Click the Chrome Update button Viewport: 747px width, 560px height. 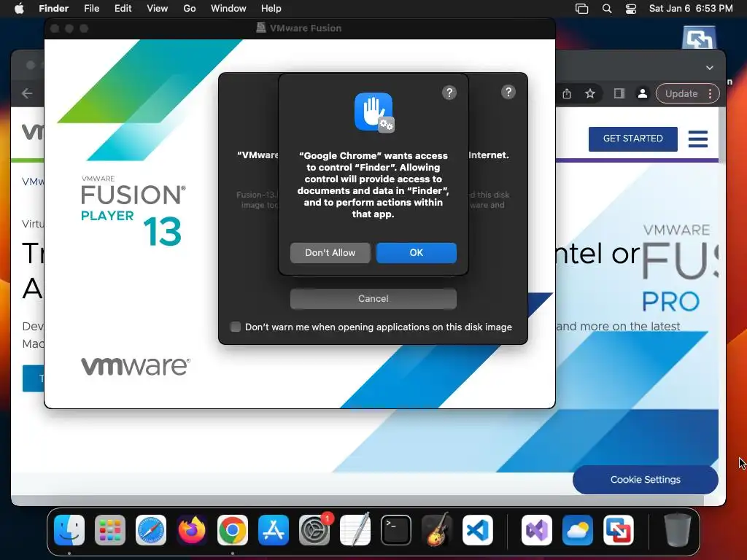(681, 93)
